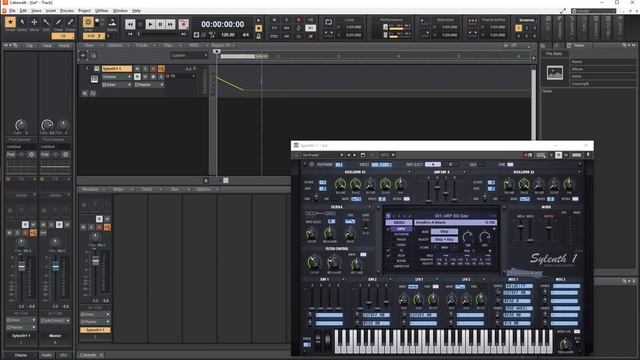Open the Edit menu

[23, 11]
